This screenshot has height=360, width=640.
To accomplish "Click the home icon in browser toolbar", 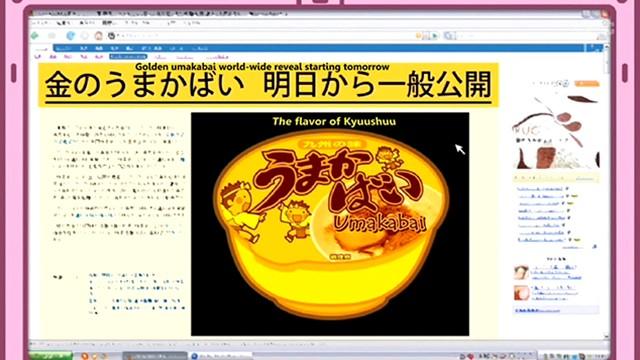I will coord(99,36).
